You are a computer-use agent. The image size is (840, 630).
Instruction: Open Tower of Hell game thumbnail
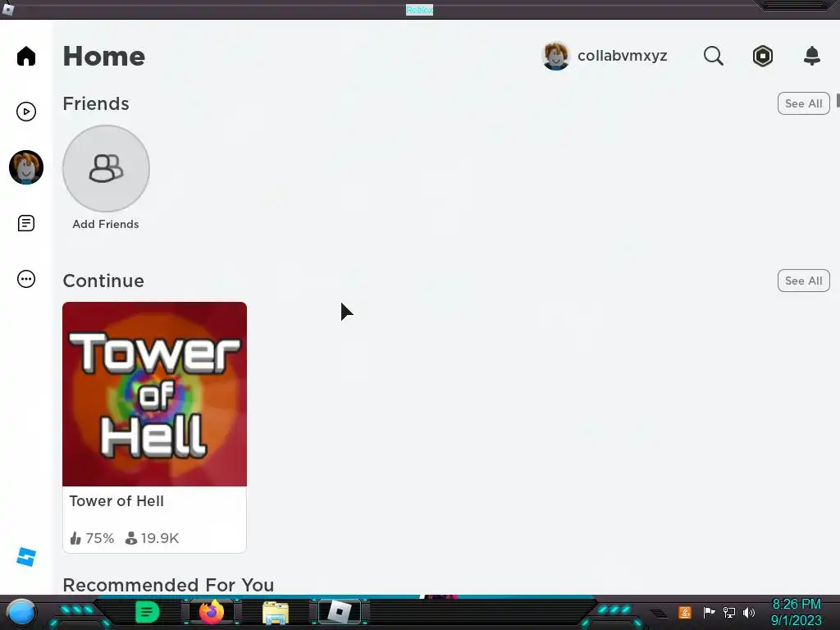coord(154,394)
